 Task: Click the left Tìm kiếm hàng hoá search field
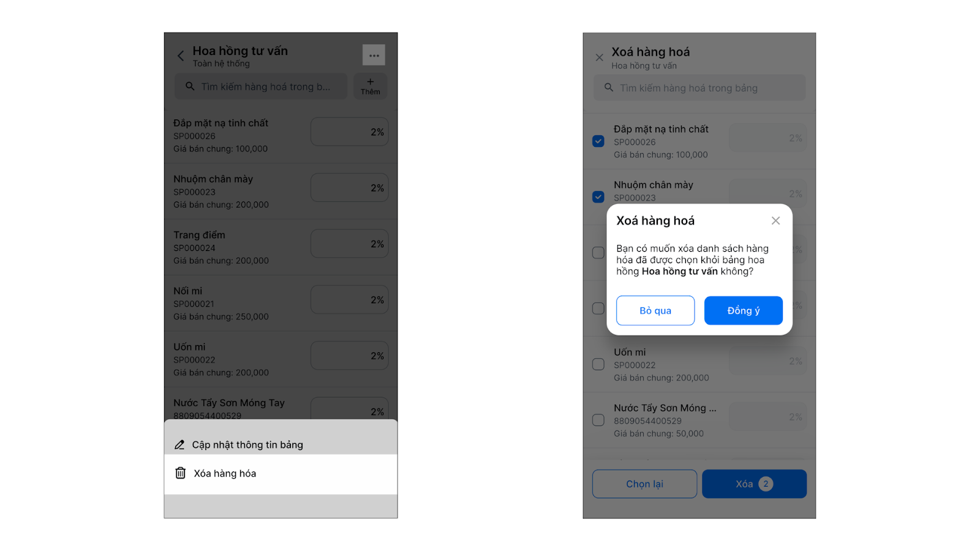pos(261,86)
